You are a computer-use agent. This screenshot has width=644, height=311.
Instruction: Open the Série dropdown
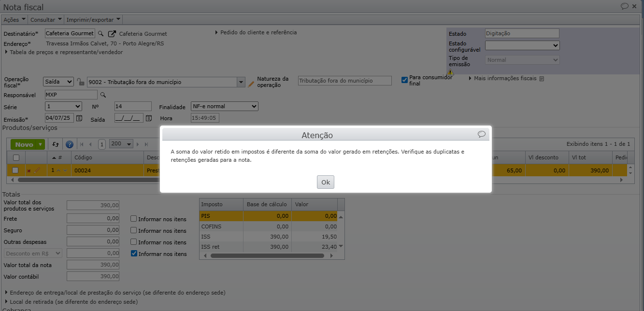coord(63,106)
